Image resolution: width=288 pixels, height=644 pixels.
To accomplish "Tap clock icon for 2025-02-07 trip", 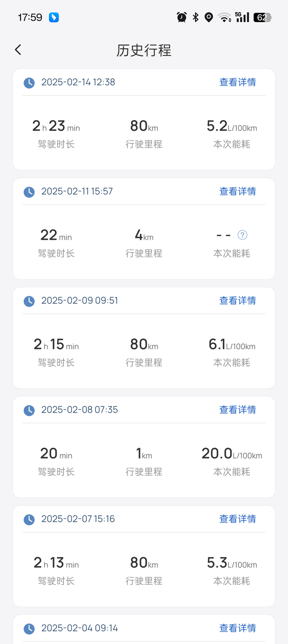I will coord(29,519).
